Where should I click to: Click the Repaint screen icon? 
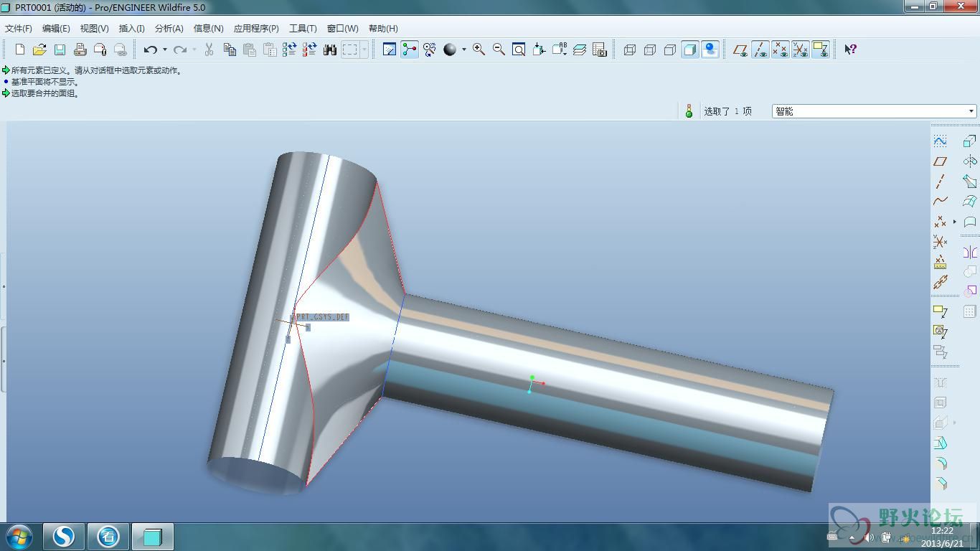coord(390,50)
